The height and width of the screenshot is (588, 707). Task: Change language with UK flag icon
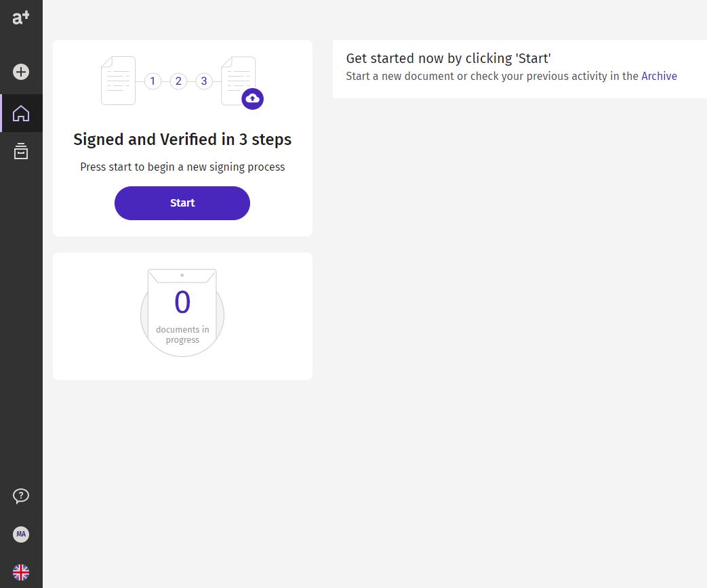pyautogui.click(x=21, y=572)
